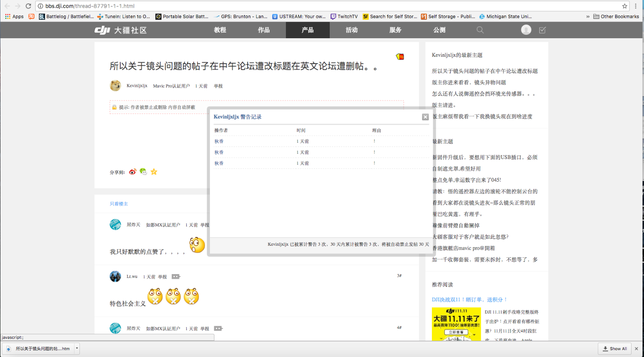Viewport: 644px width, 357px height.
Task: Open the Michigan State Uni bookmark
Action: point(506,16)
